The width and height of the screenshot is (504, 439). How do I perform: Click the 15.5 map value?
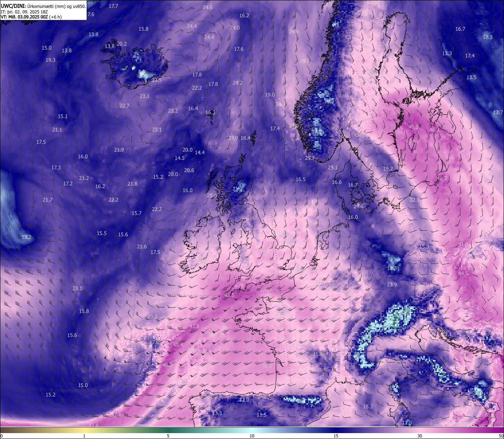point(102,233)
